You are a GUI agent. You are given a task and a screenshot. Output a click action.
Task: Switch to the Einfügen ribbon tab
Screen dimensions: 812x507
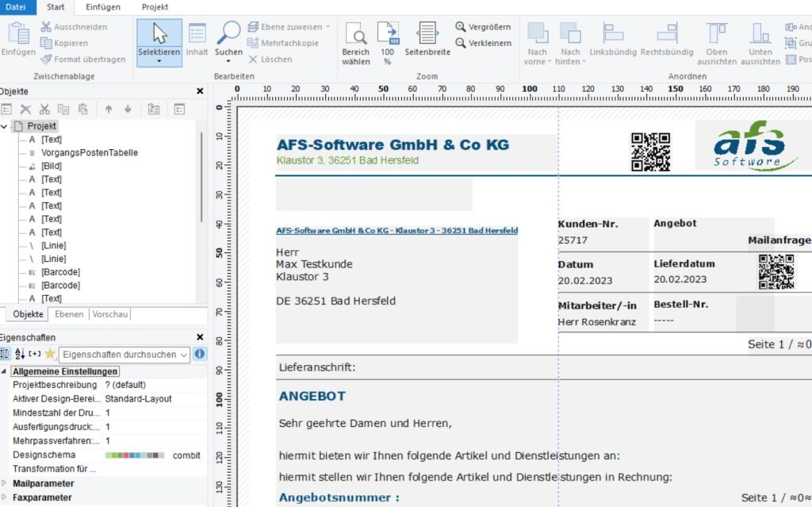[102, 7]
